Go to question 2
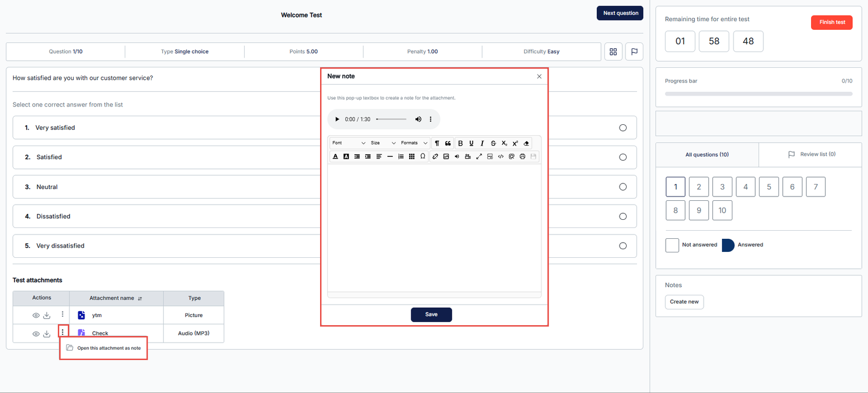Viewport: 868px width, 393px height. [x=699, y=187]
